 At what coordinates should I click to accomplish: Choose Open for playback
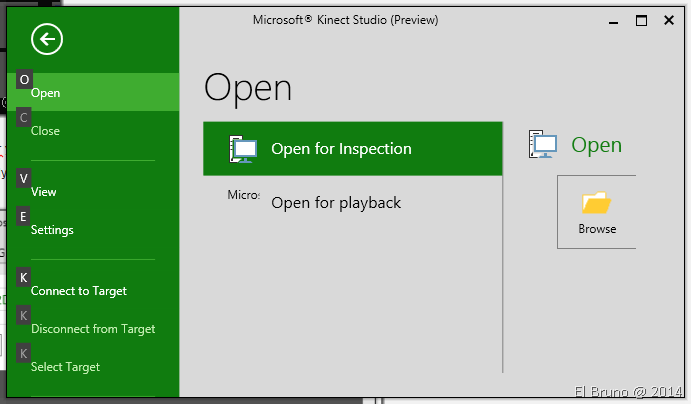pos(336,203)
